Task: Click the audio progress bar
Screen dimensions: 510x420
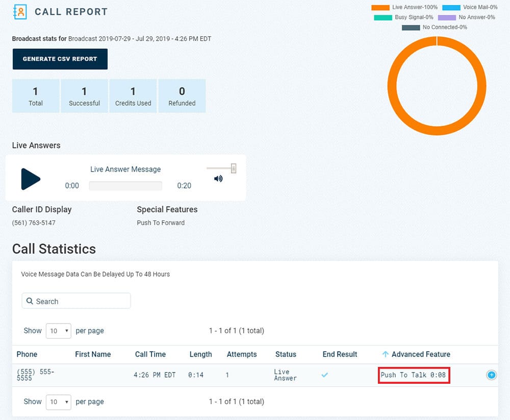Action: [x=125, y=186]
